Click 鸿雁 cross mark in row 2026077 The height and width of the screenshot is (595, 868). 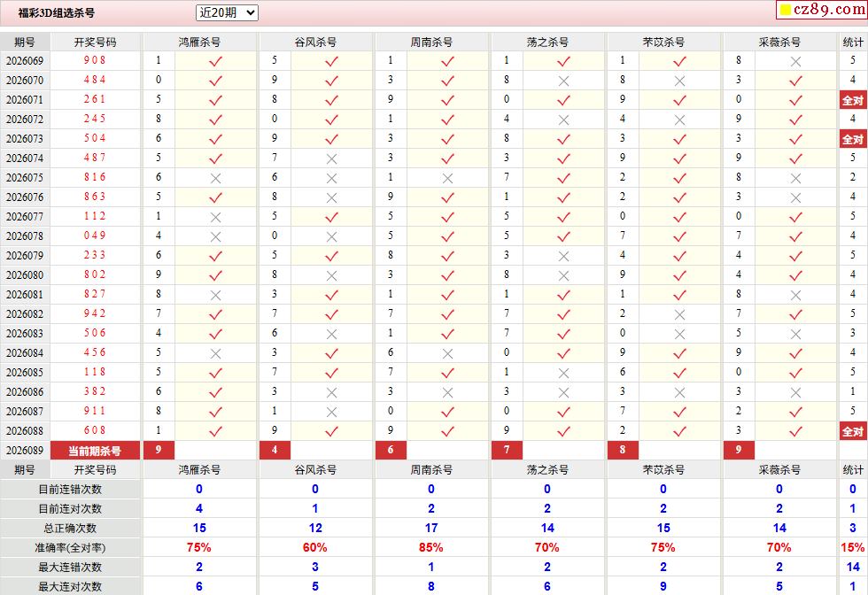(x=215, y=218)
